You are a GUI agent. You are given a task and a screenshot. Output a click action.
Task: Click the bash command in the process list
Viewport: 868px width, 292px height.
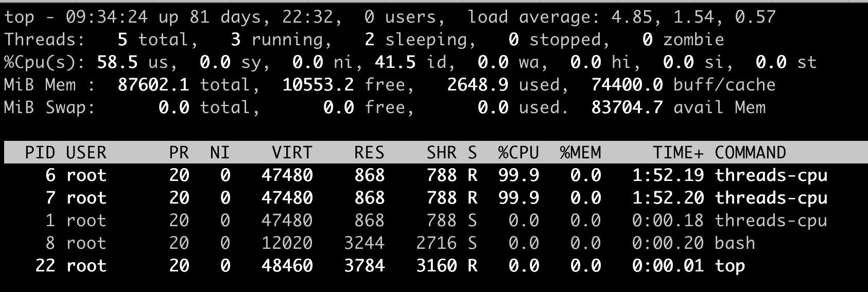[735, 243]
